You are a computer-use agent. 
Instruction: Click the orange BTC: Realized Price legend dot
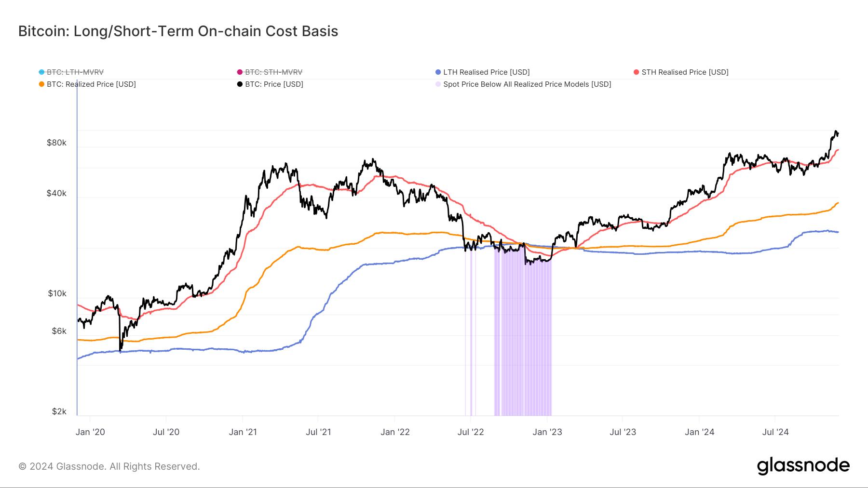[42, 84]
